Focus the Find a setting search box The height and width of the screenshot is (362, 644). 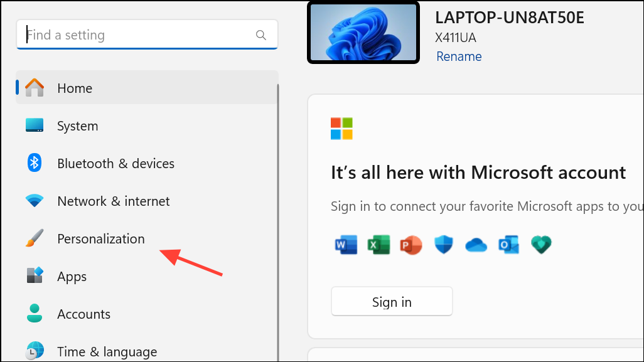(x=147, y=35)
